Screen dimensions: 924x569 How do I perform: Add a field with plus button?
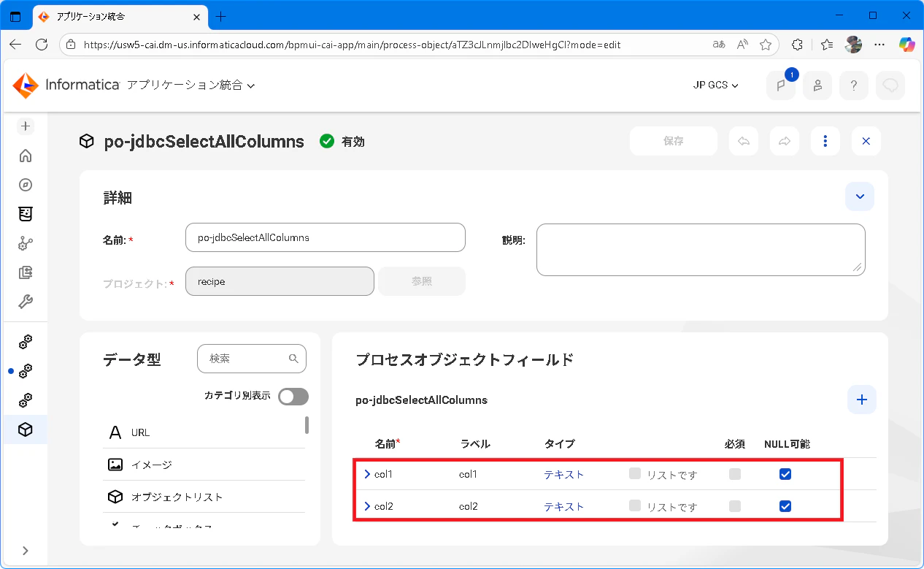coord(862,400)
